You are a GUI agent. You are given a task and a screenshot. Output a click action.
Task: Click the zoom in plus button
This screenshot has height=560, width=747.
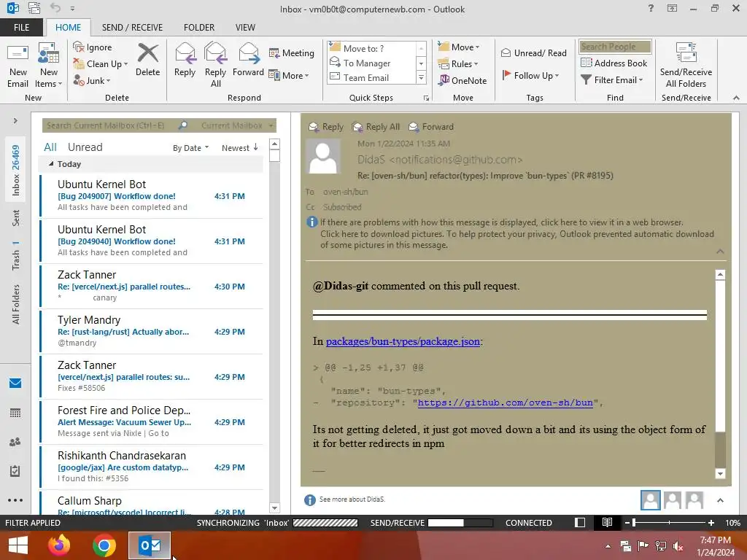[711, 523]
